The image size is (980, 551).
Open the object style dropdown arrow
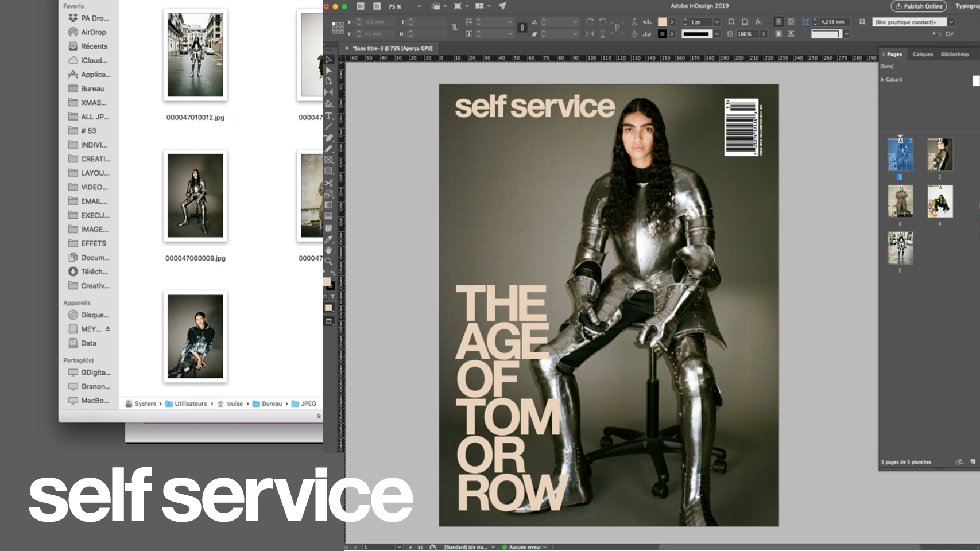951,22
